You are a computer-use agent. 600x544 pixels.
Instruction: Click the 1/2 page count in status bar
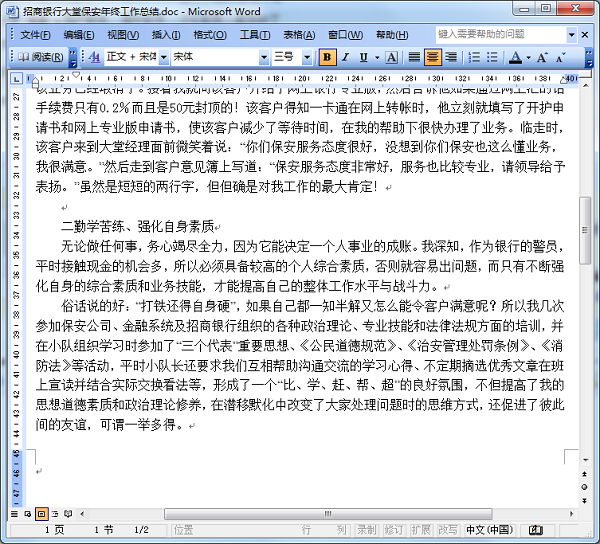coord(141,530)
